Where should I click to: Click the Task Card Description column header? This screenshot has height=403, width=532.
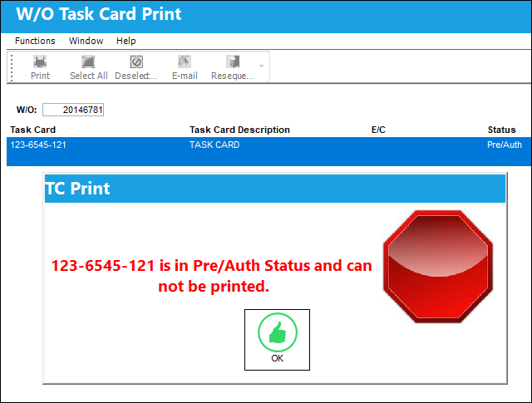(x=239, y=130)
